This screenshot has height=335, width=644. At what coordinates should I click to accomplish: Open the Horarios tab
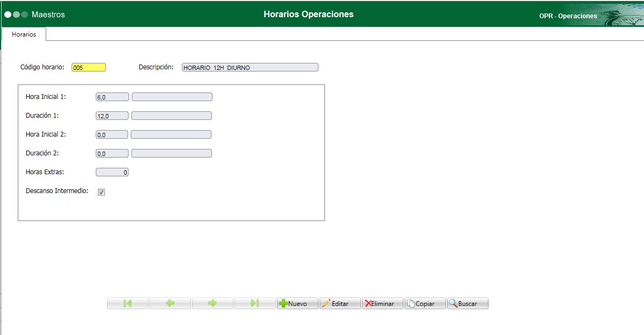tap(24, 34)
